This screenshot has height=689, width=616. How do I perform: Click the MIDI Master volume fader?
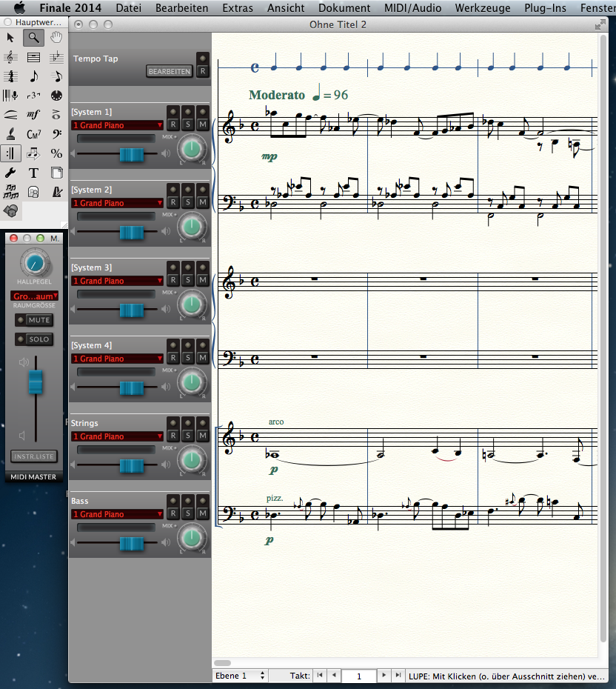[36, 382]
